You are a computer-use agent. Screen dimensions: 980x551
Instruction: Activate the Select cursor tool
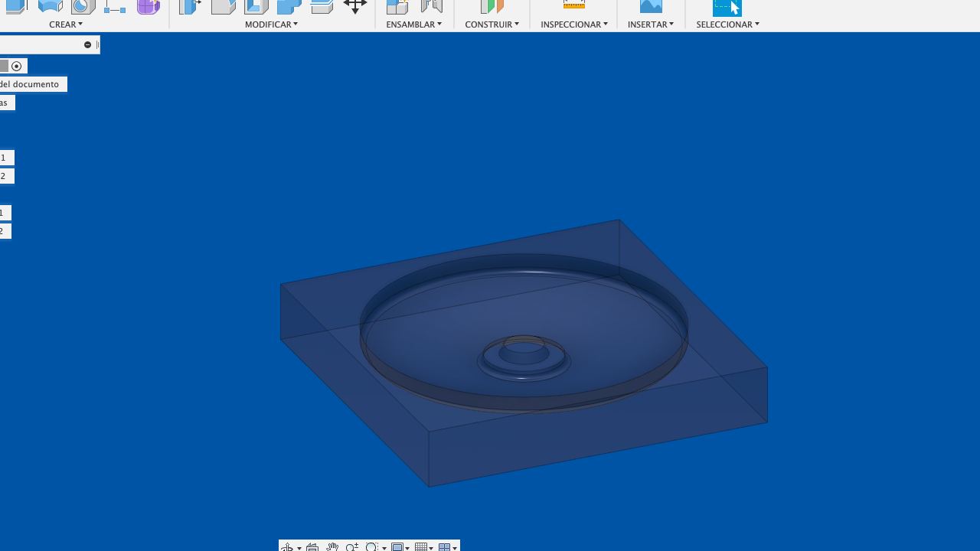point(727,7)
